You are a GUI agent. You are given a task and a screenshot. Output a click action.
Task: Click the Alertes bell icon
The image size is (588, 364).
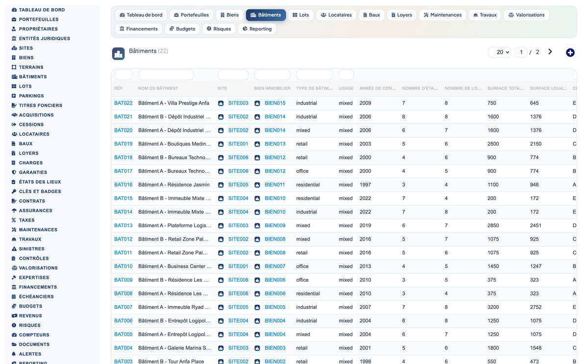click(x=14, y=354)
